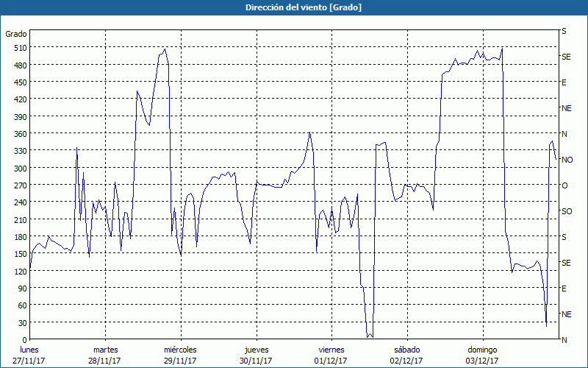The height and width of the screenshot is (368, 588).
Task: Click the domingo 03/12/17 date label
Action: pyautogui.click(x=482, y=355)
